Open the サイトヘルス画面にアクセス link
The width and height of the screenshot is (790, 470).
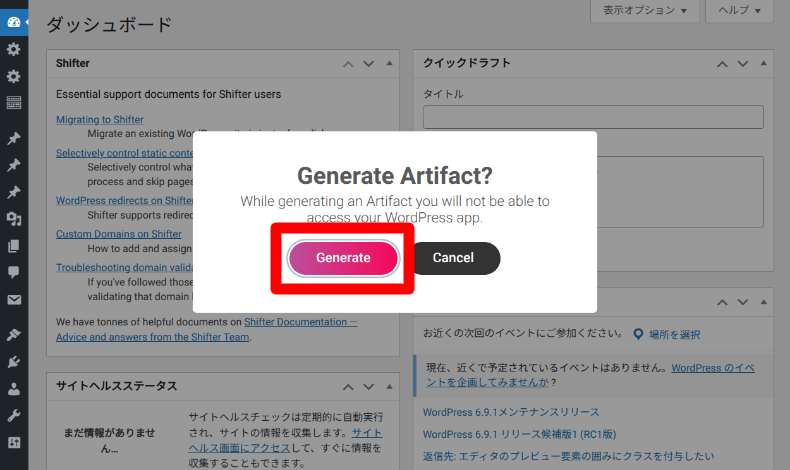pyautogui.click(x=286, y=440)
